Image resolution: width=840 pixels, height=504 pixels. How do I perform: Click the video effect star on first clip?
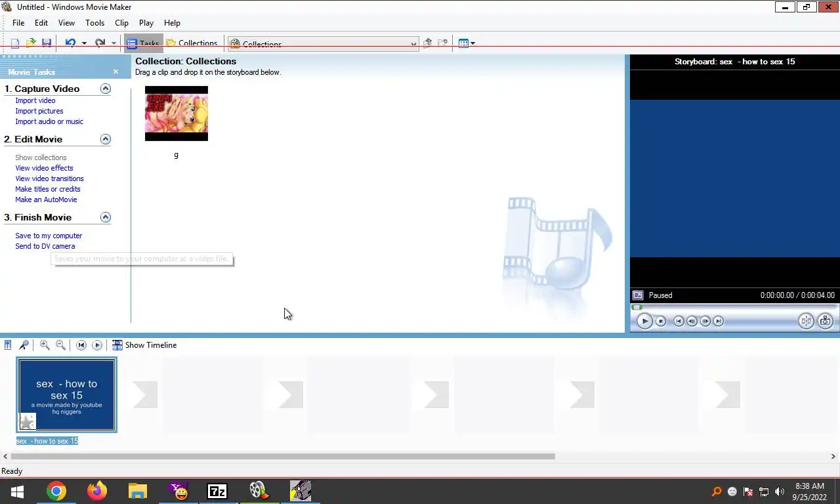pos(27,421)
